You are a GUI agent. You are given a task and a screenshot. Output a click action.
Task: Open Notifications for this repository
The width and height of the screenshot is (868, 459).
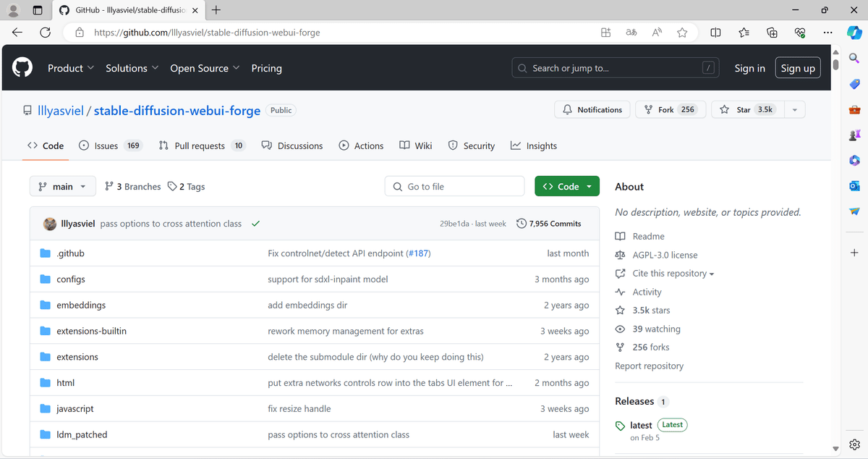[592, 110]
